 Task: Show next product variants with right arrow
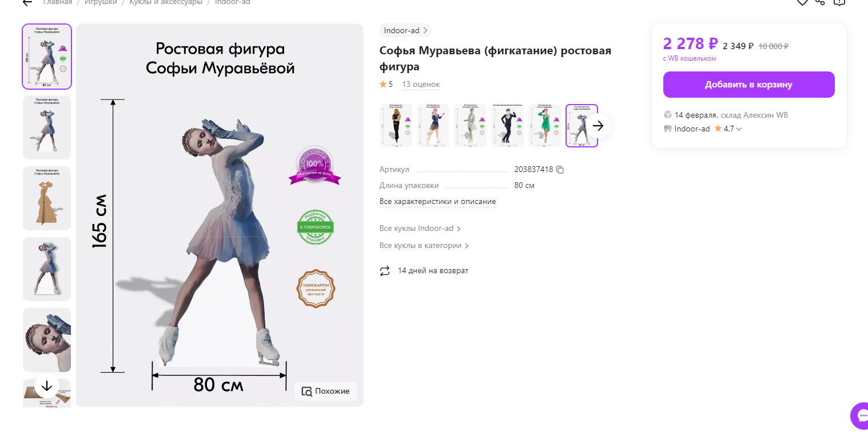(x=598, y=126)
